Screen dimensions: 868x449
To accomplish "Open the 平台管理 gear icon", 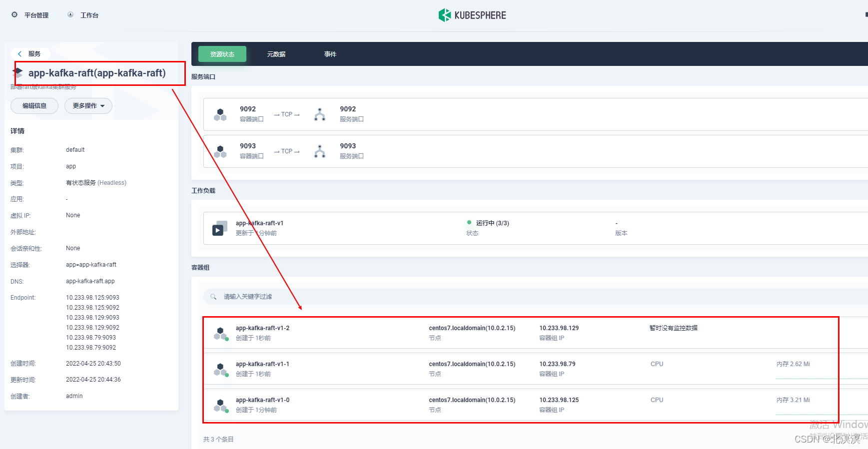I will point(14,15).
